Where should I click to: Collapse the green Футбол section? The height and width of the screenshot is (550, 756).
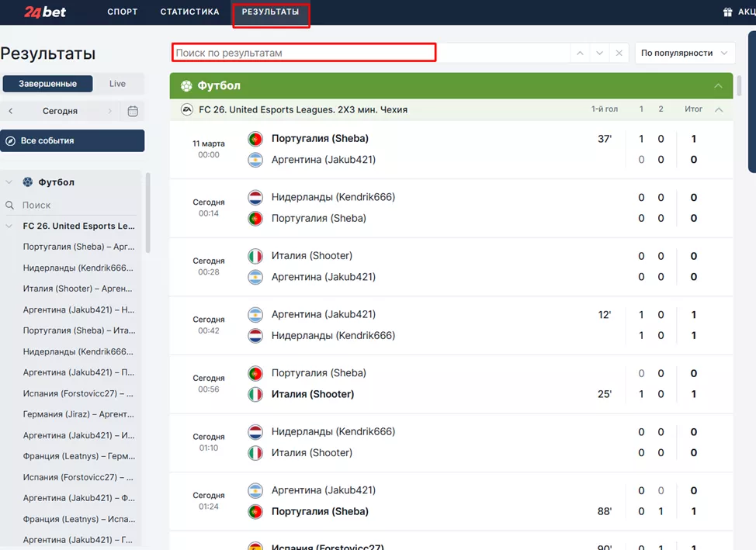(x=718, y=86)
